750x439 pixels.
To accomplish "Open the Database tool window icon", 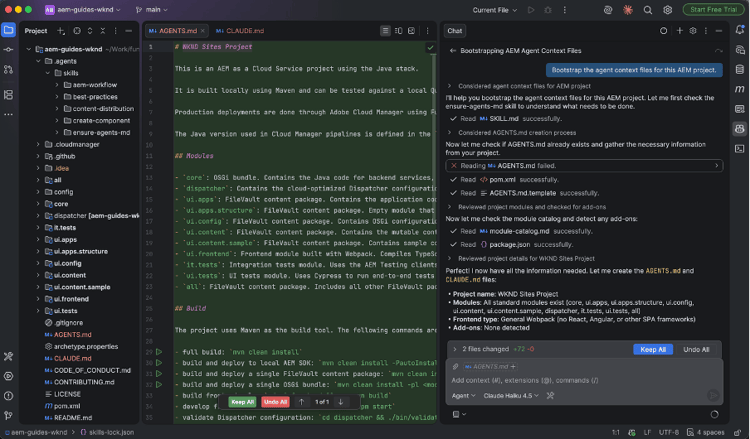I will point(739,70).
